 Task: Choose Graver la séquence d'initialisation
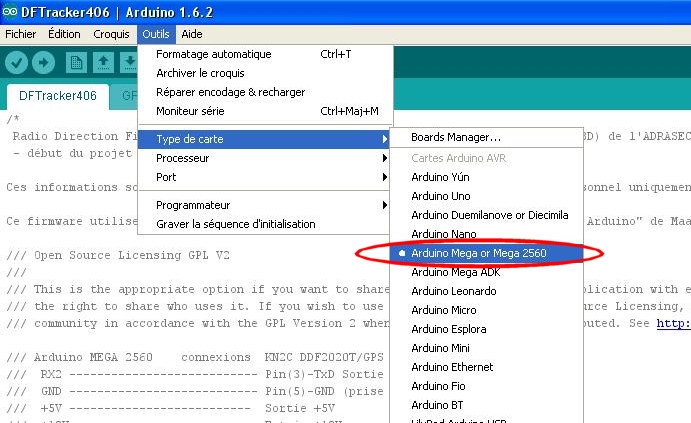point(265,224)
